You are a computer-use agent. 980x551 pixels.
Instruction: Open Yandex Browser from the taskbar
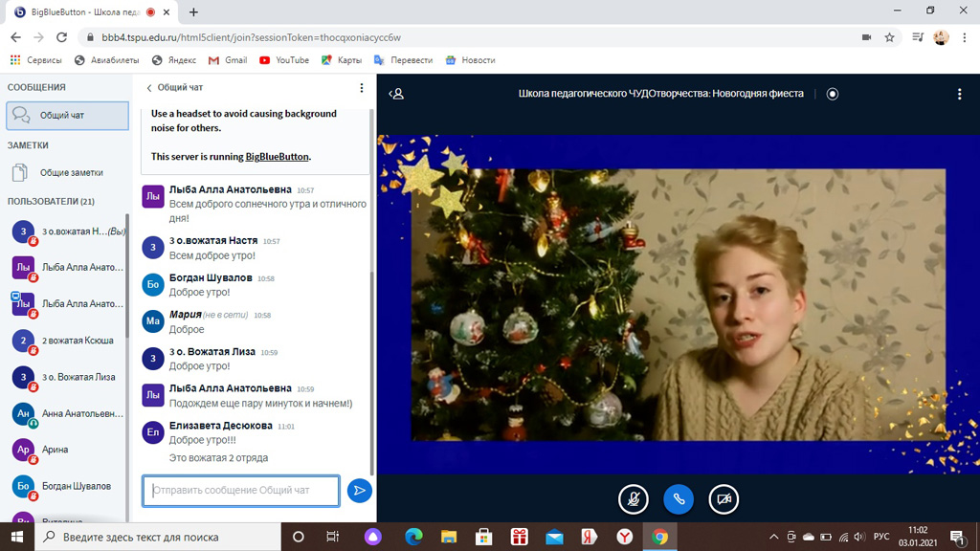pos(624,537)
